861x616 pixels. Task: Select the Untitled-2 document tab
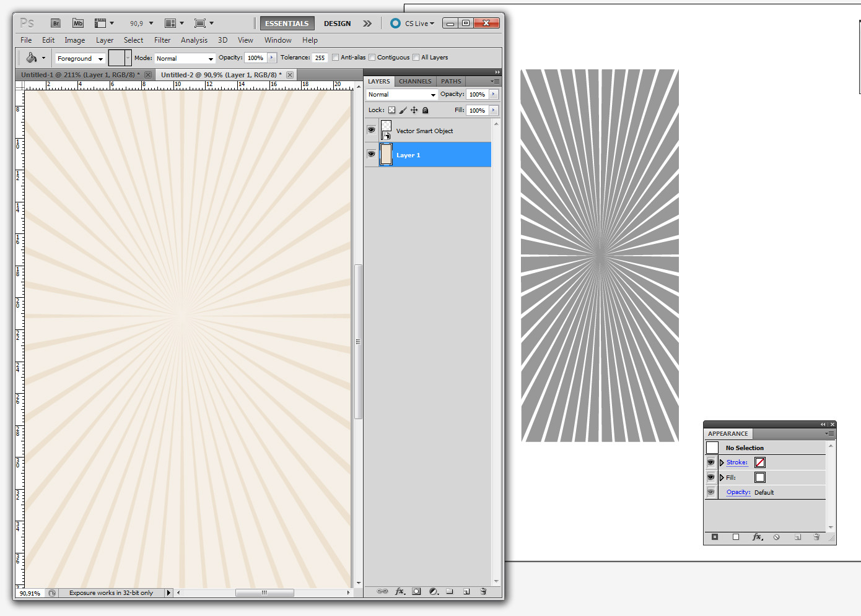(x=222, y=74)
